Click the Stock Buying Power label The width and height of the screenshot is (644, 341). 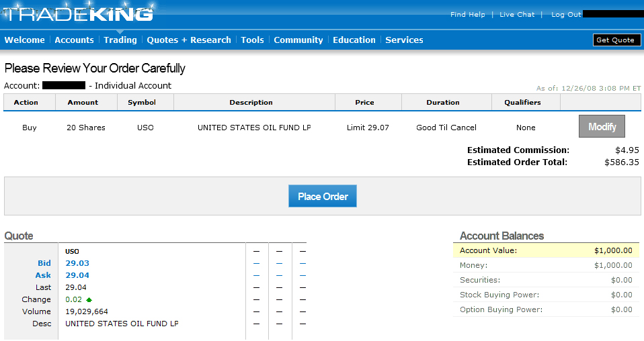499,295
